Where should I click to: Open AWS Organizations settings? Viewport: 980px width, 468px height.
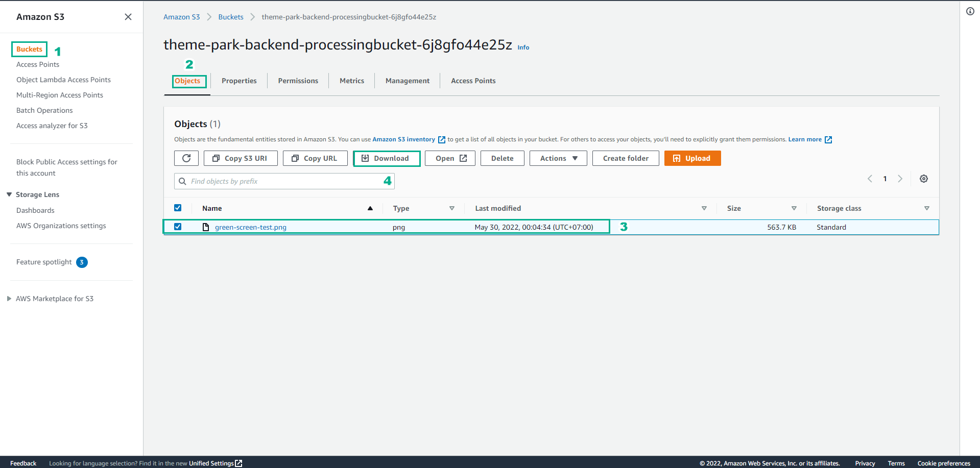[61, 226]
